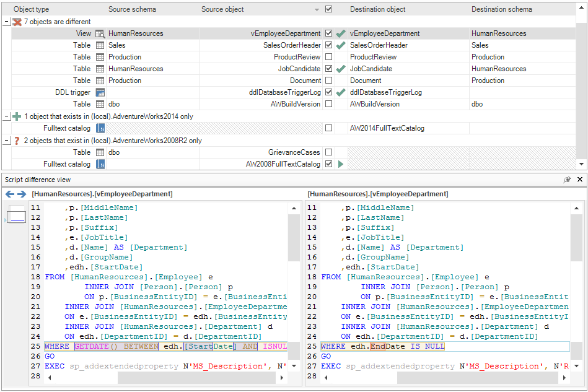Click line 25 WHERE GETDATE() in left pane
Image resolution: width=588 pixels, height=392 pixels.
166,346
